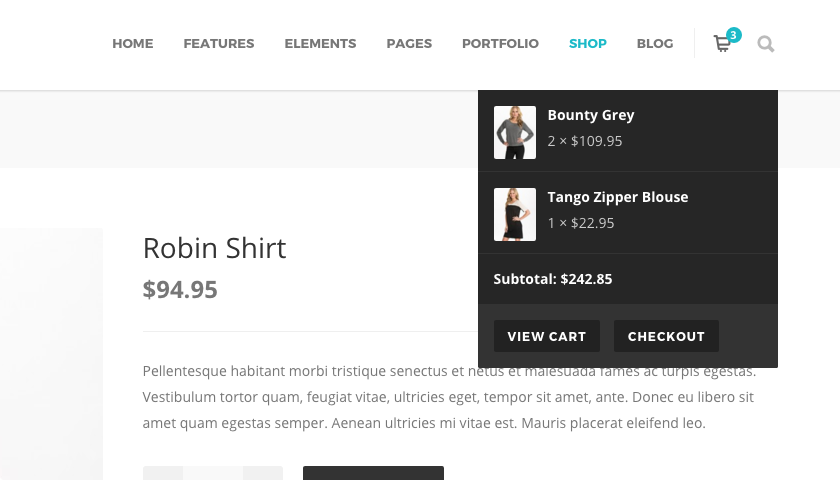Viewport: 840px width, 480px height.
Task: Visit the Blog menu link
Action: coord(655,44)
